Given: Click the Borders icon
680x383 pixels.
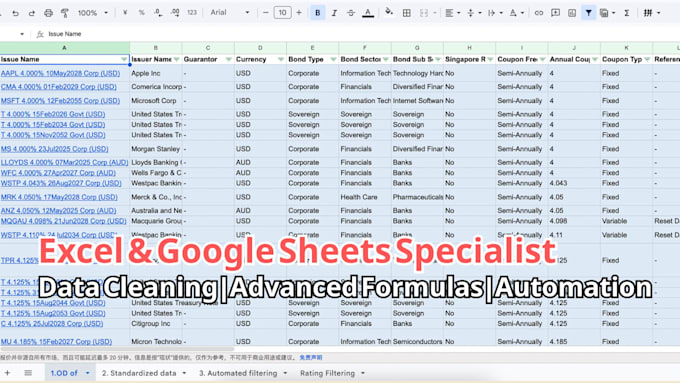Looking at the screenshot, I should click(406, 13).
